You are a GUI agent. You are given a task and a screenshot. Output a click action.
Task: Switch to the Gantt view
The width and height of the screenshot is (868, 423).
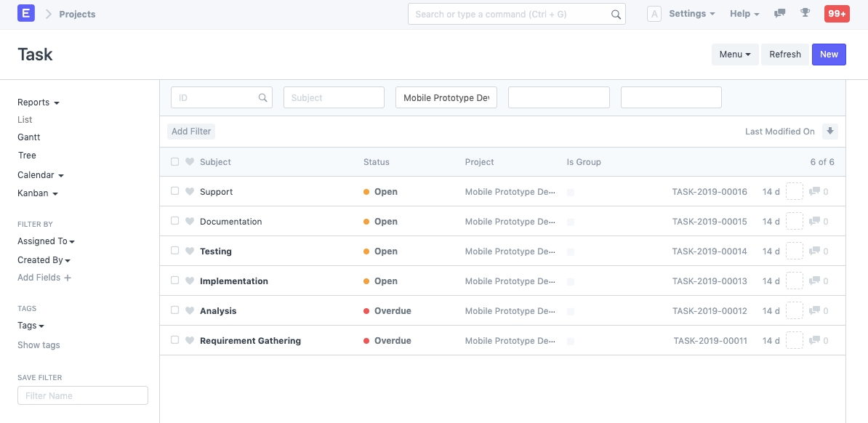[29, 137]
